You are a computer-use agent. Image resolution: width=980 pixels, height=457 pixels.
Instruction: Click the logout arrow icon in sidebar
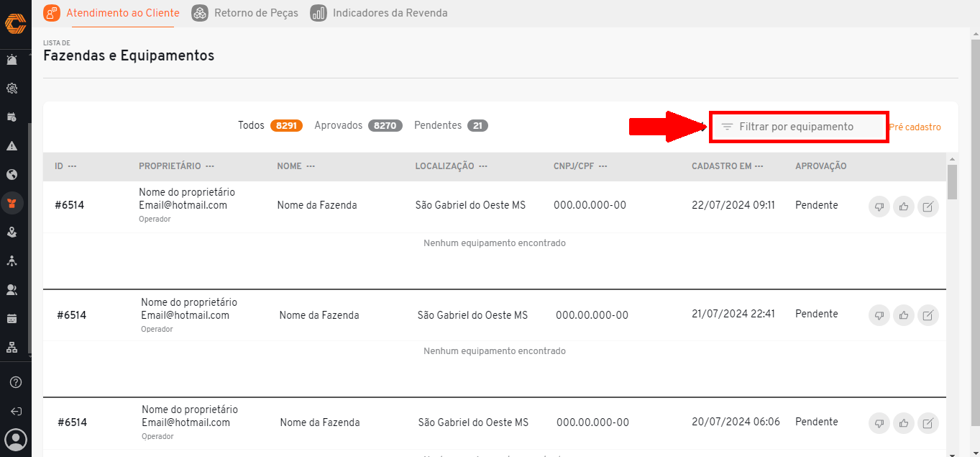point(15,411)
